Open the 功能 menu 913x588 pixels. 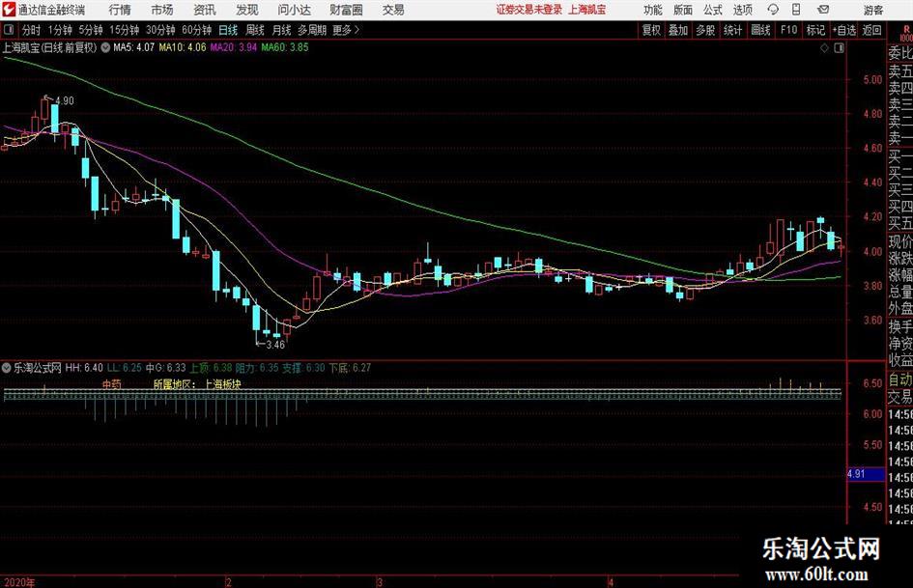click(x=653, y=10)
